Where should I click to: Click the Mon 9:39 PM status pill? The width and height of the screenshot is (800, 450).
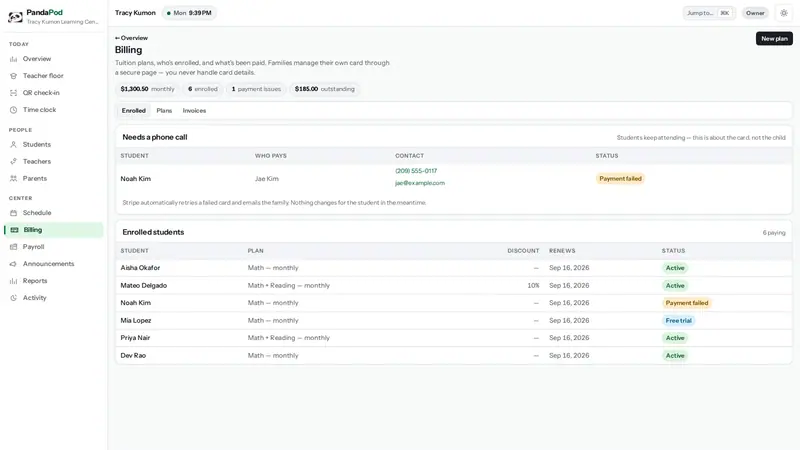click(x=189, y=13)
